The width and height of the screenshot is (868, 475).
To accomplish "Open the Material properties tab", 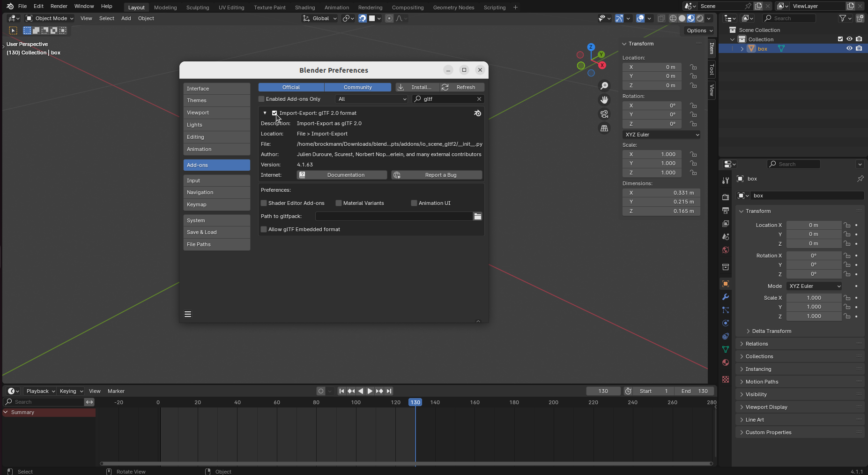I will click(x=726, y=362).
